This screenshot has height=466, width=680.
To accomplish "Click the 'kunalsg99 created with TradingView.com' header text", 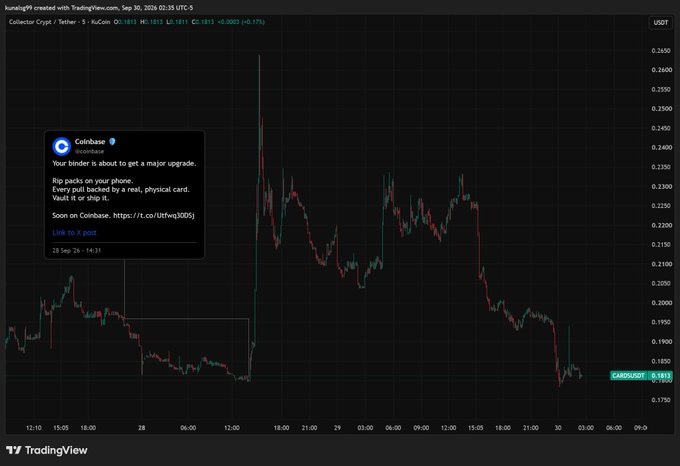I will [61, 8].
